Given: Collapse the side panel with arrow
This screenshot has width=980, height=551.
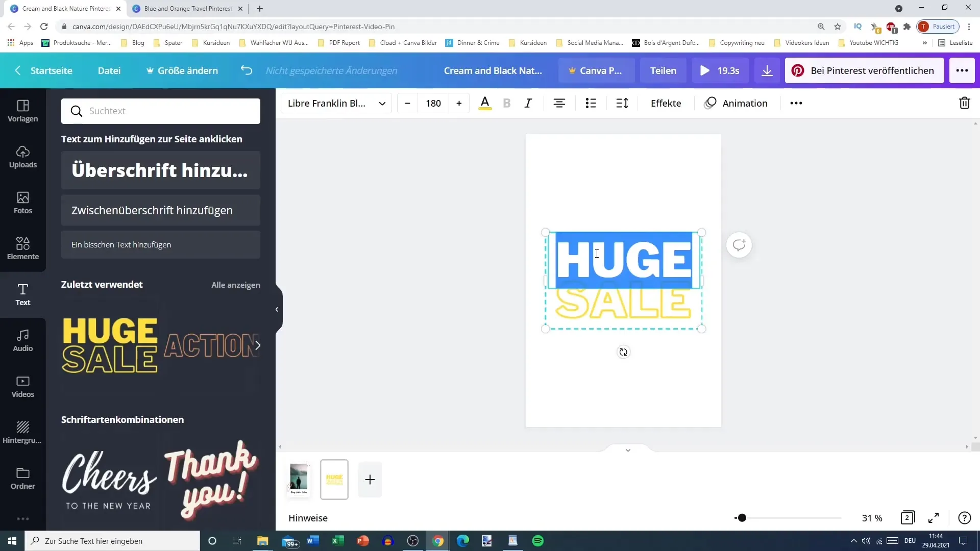Looking at the screenshot, I should click(277, 309).
